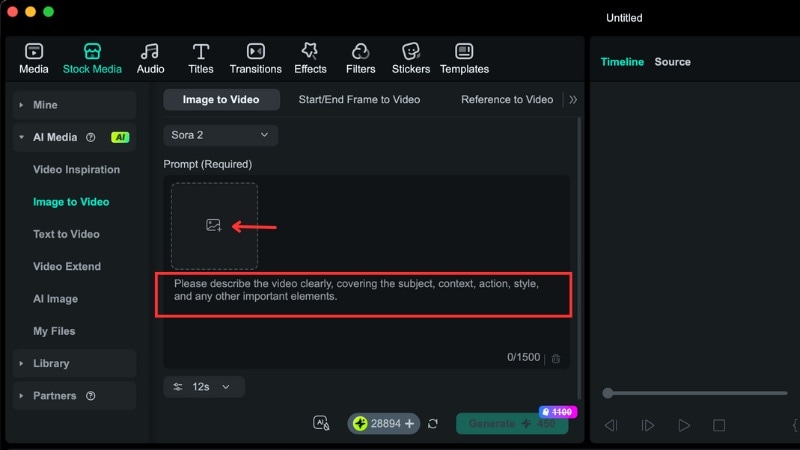The width and height of the screenshot is (800, 450).
Task: Expand the Partners section
Action: coord(21,396)
